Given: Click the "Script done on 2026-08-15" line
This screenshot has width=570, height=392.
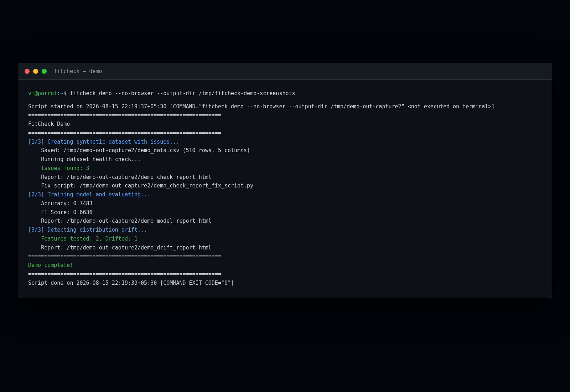Looking at the screenshot, I should tap(131, 283).
